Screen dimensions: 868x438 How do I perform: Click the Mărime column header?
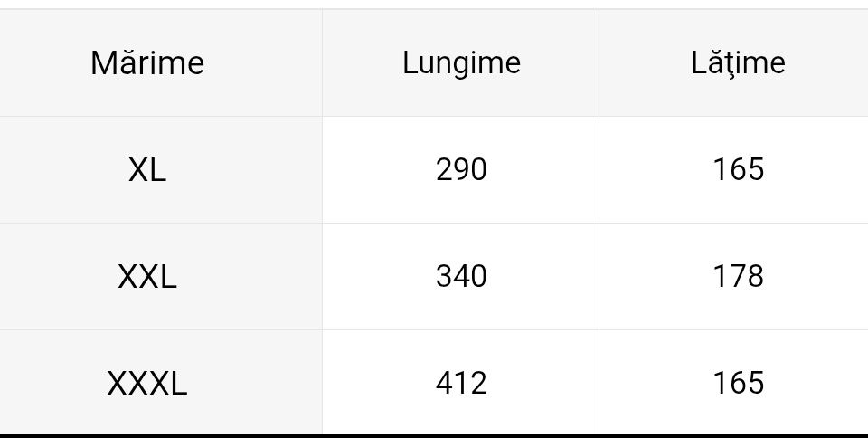click(147, 63)
